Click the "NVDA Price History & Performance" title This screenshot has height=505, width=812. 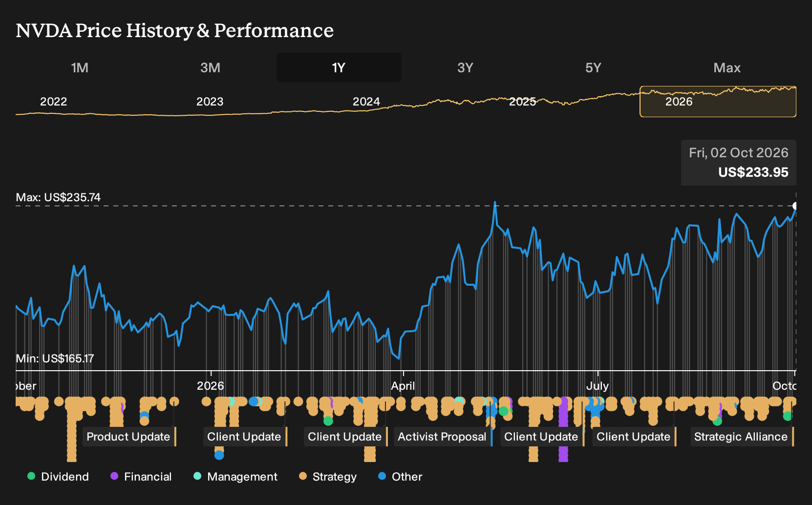tap(175, 30)
